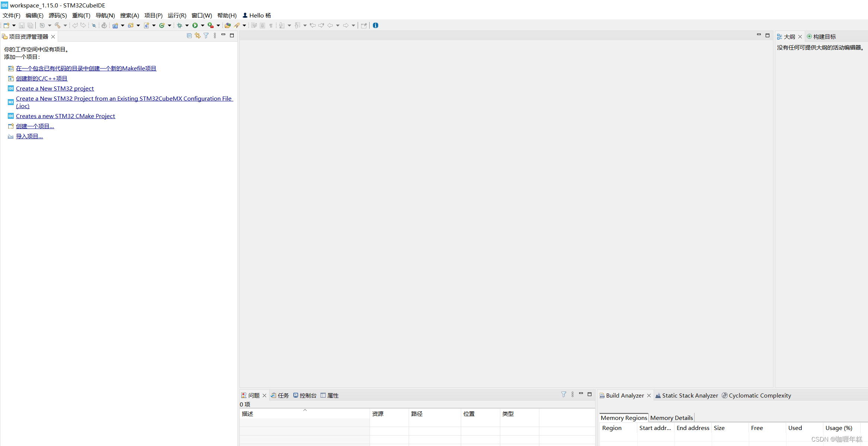Click the Search flashlight icon
The height and width of the screenshot is (446, 868).
237,25
